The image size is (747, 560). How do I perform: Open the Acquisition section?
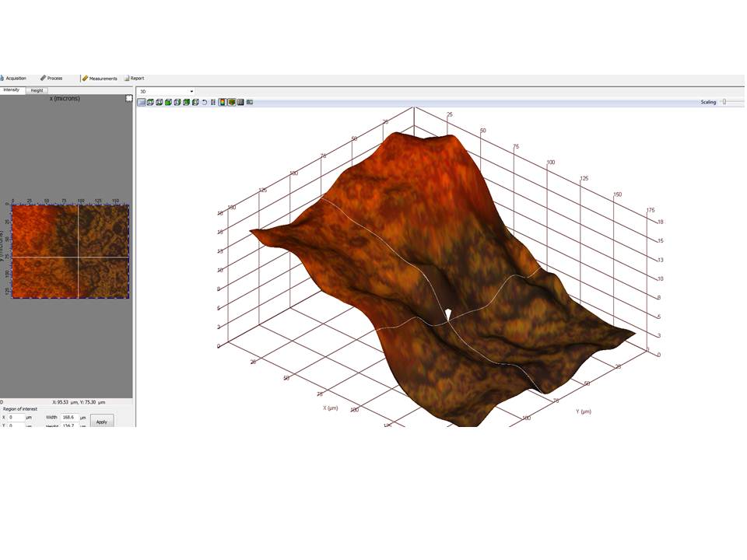pyautogui.click(x=16, y=78)
